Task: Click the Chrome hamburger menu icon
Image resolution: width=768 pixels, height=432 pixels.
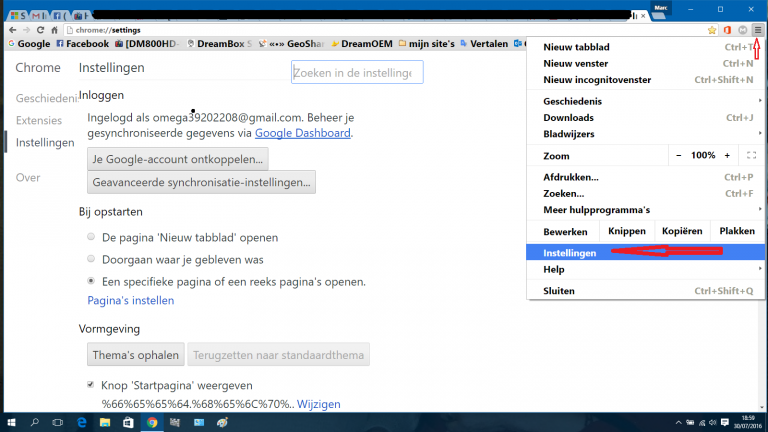Action: click(x=757, y=30)
